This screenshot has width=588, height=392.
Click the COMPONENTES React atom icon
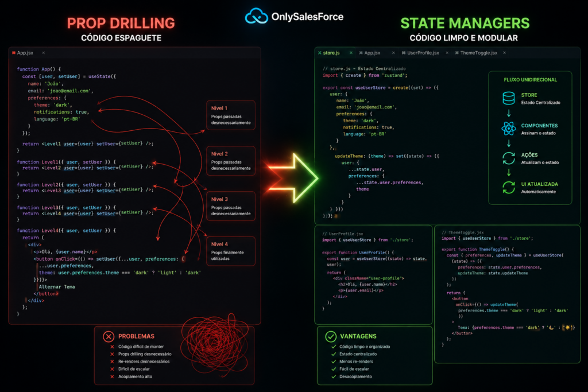(x=509, y=129)
